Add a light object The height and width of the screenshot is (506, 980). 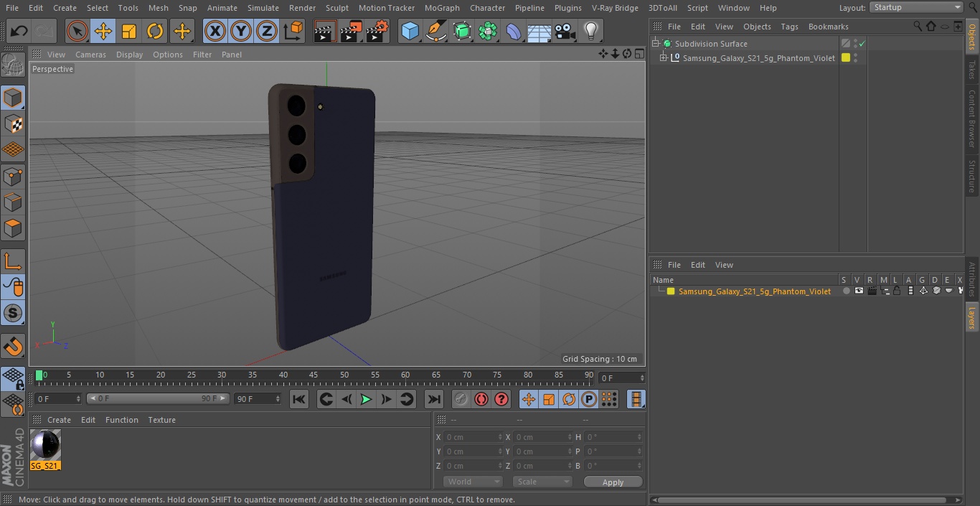[x=590, y=32]
